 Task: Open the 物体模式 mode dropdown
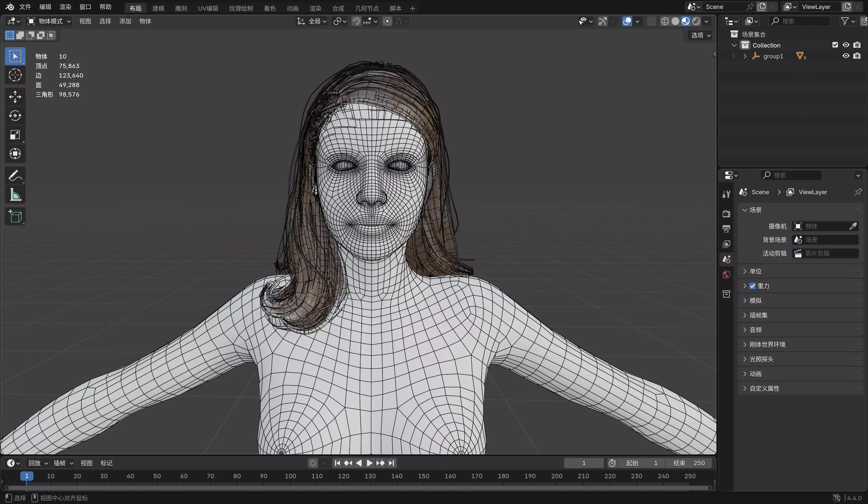49,21
